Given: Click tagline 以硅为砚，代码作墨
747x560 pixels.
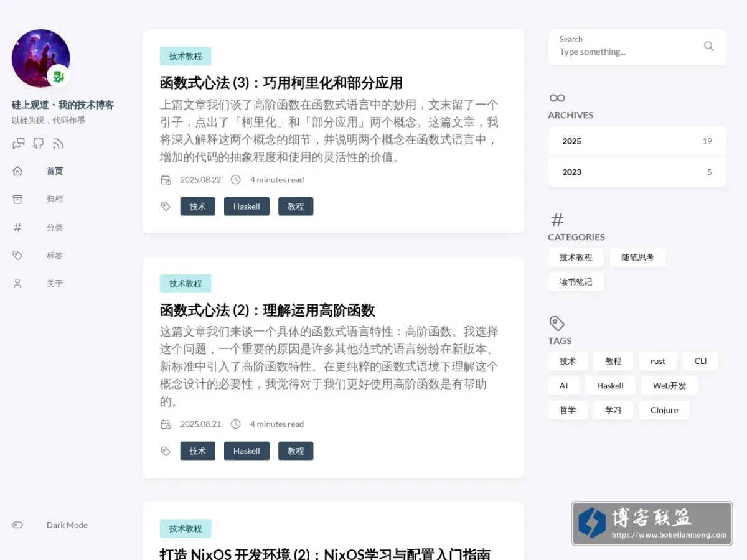Looking at the screenshot, I should (49, 121).
